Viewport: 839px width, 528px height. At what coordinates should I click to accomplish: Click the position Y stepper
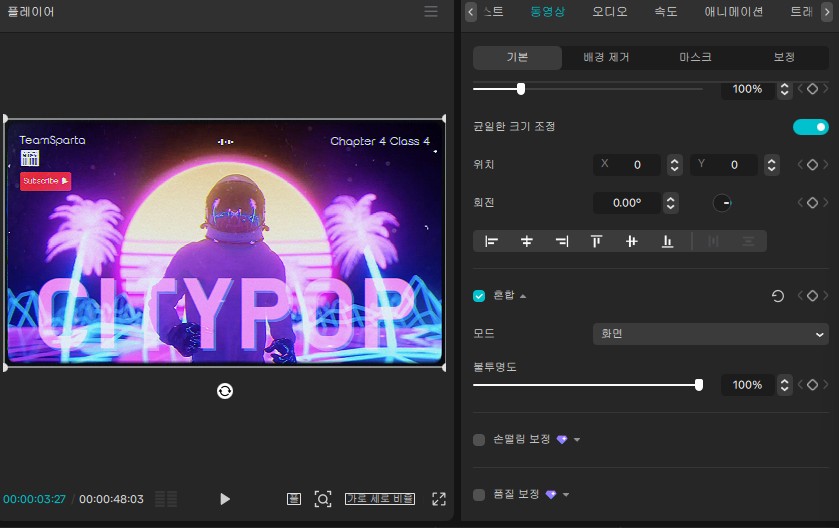pos(772,165)
